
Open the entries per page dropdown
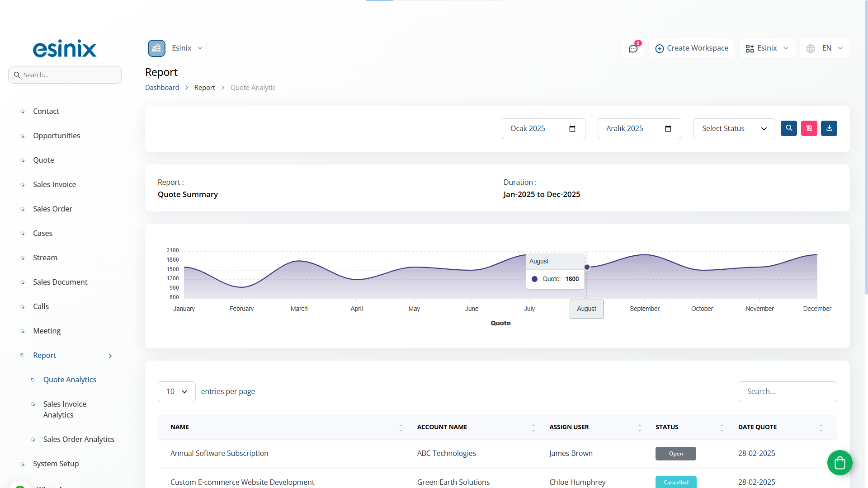coord(177,392)
